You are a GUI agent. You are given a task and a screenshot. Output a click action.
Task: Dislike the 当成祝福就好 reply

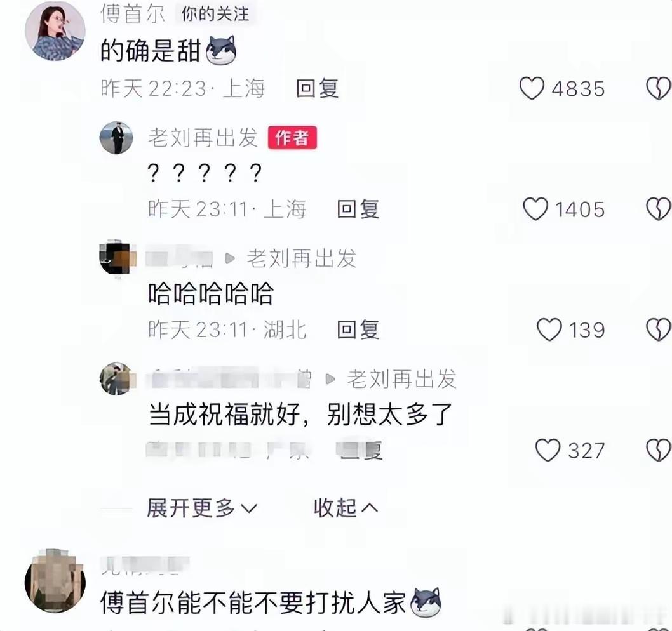click(x=658, y=450)
